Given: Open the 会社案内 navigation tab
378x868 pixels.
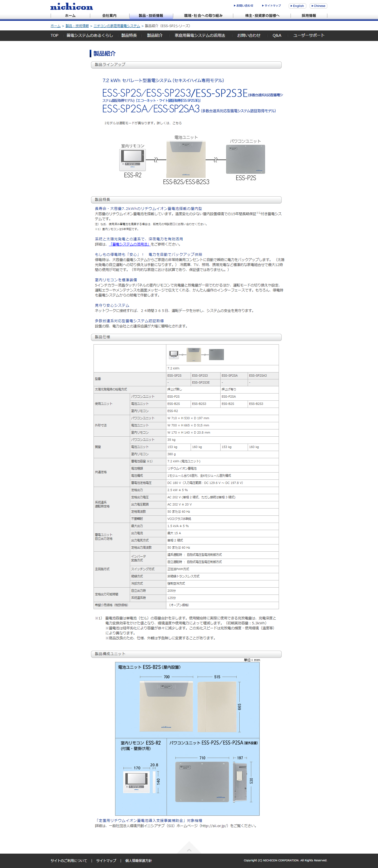Looking at the screenshot, I should pyautogui.click(x=109, y=15).
